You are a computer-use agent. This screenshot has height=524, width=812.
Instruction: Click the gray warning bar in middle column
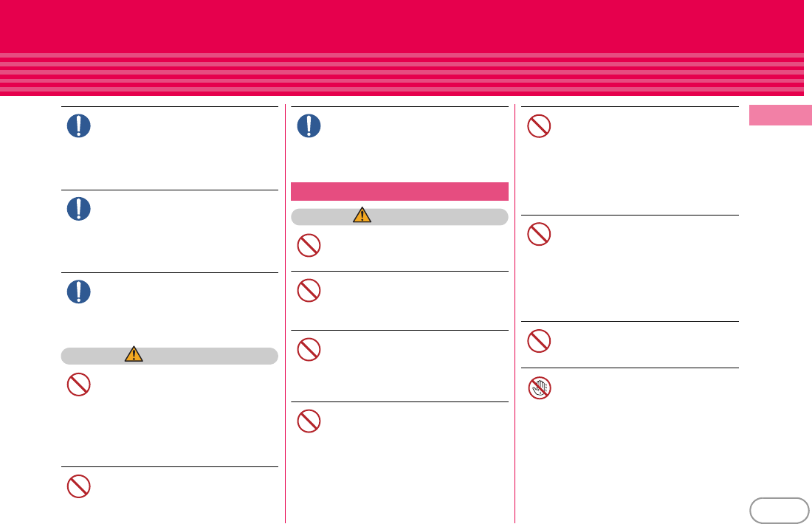399,217
